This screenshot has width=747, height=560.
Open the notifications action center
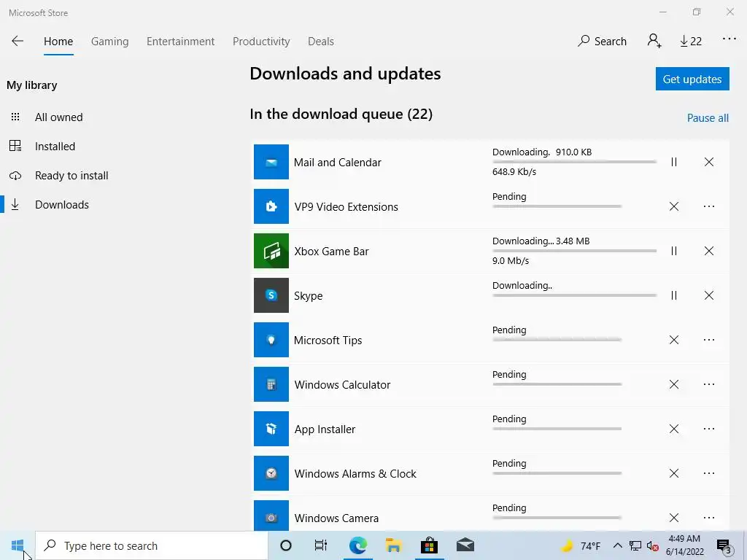click(x=724, y=546)
